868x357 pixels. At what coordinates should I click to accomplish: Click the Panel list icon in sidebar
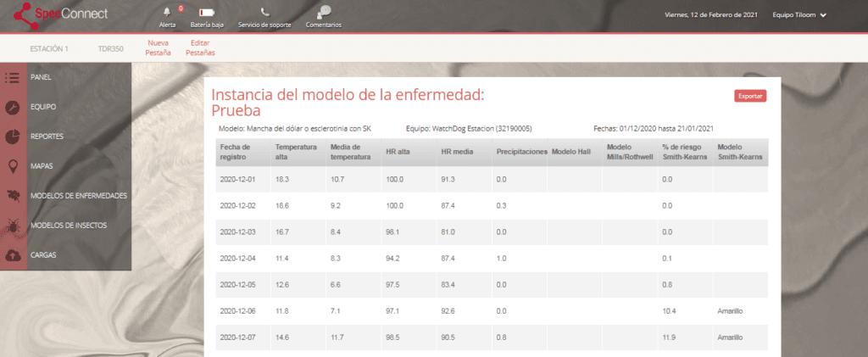point(12,77)
